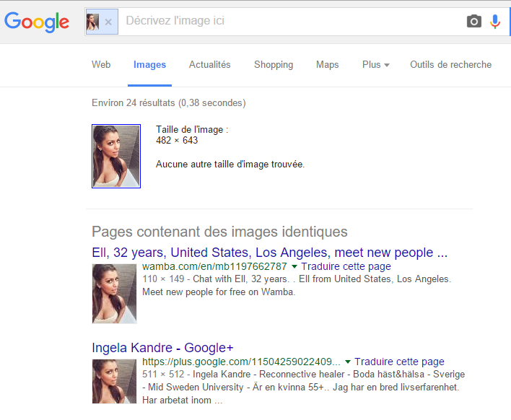Open 'Ell, 32 years, United States' result

269,253
